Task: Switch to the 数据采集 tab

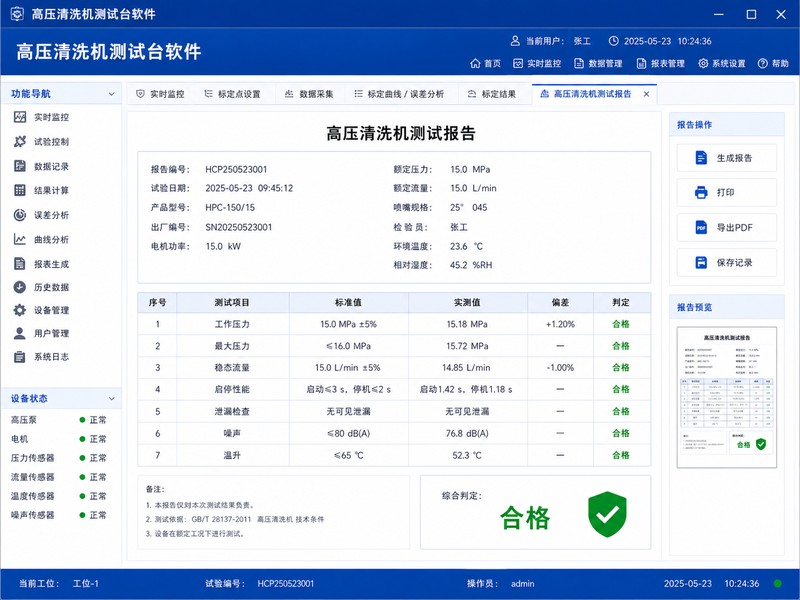Action: coord(309,94)
